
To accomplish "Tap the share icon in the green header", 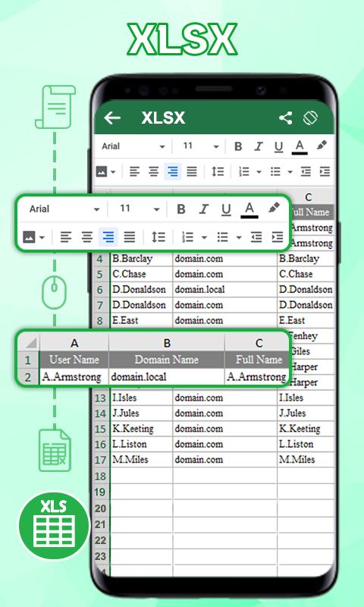I will [286, 118].
